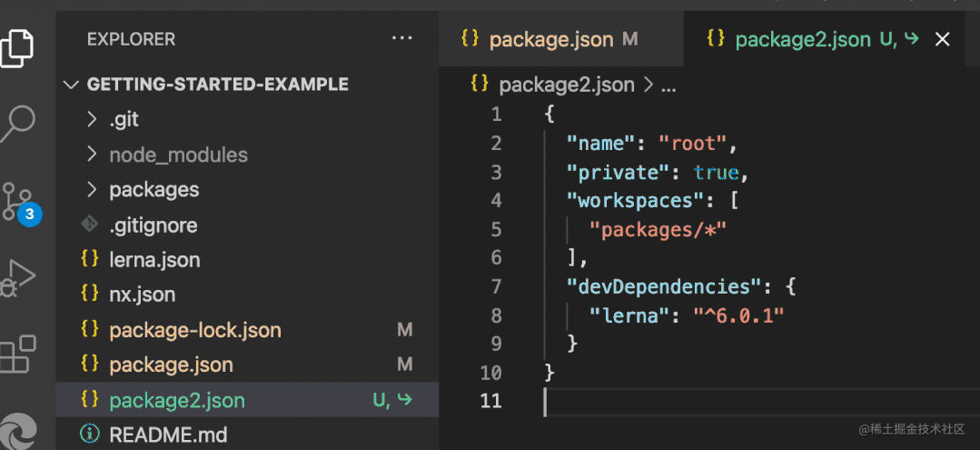Open the Explorer view icon

18,45
